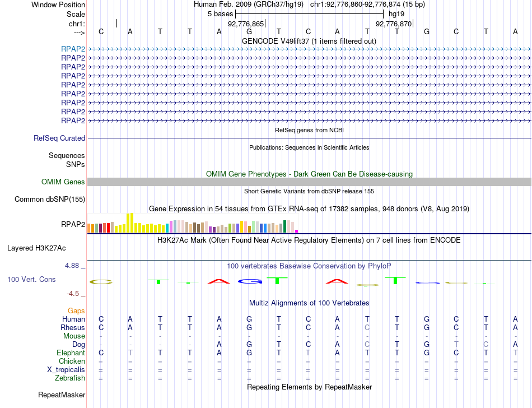532x408 pixels.
Task: Select the light-blue RPAP2 transcript at top
Action: [73, 49]
